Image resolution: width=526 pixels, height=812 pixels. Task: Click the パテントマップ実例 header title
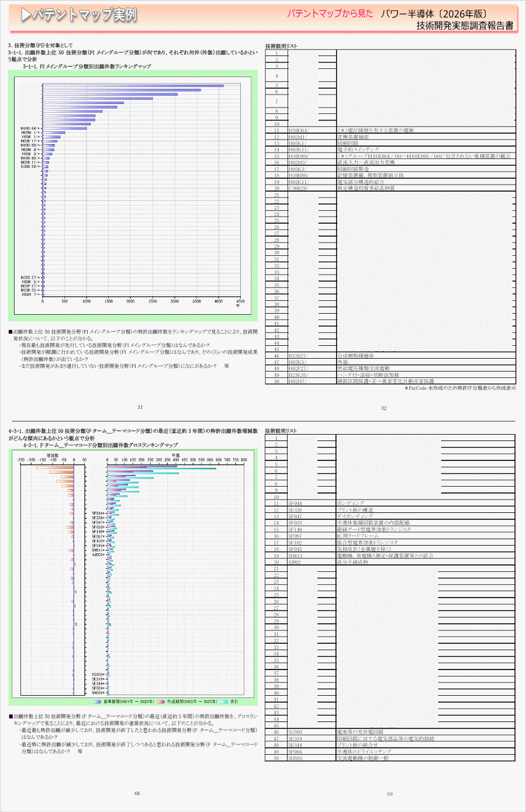click(84, 15)
